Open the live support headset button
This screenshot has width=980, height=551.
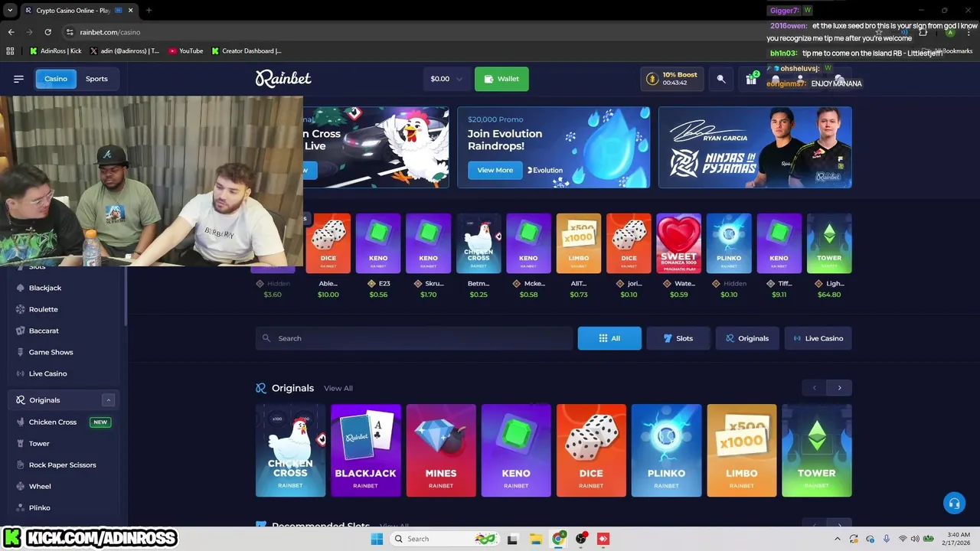[954, 504]
